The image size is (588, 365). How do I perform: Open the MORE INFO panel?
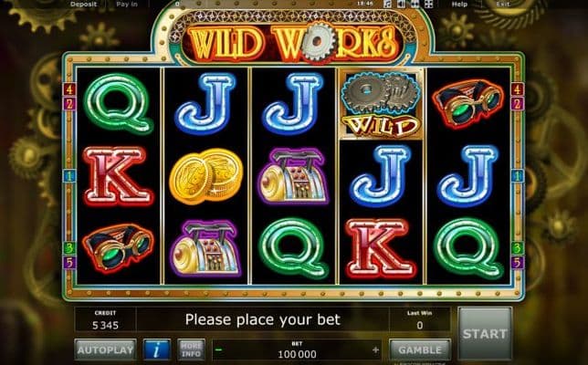pyautogui.click(x=191, y=349)
